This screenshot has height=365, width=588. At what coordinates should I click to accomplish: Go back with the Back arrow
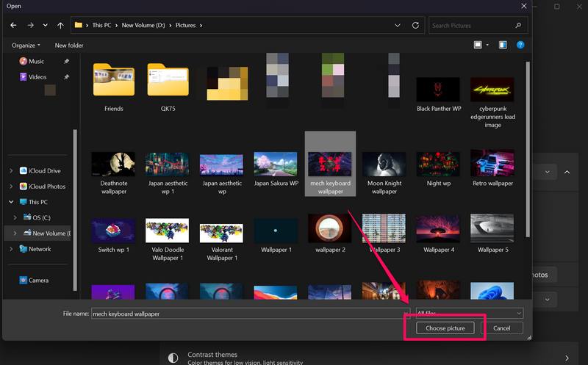(13, 25)
